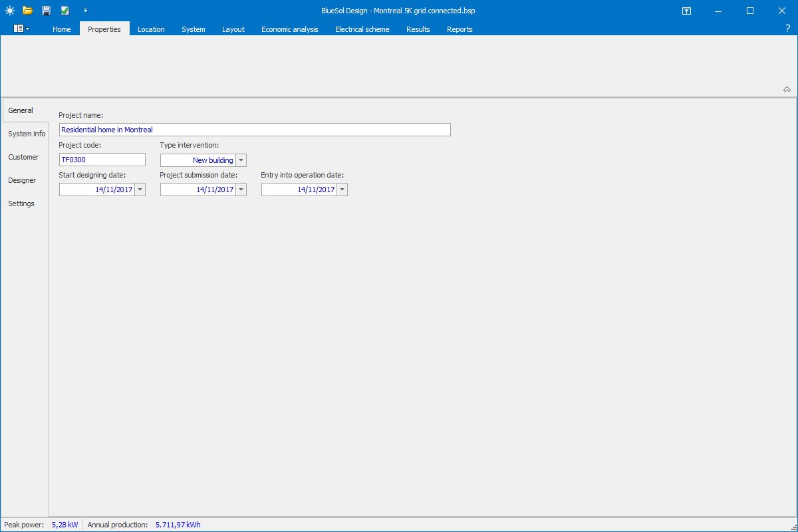The image size is (798, 532).
Task: Switch to the Economic analysis tab
Action: click(x=290, y=29)
